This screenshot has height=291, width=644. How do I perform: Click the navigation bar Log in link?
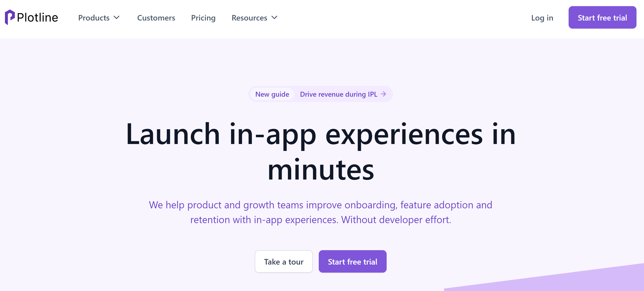542,17
